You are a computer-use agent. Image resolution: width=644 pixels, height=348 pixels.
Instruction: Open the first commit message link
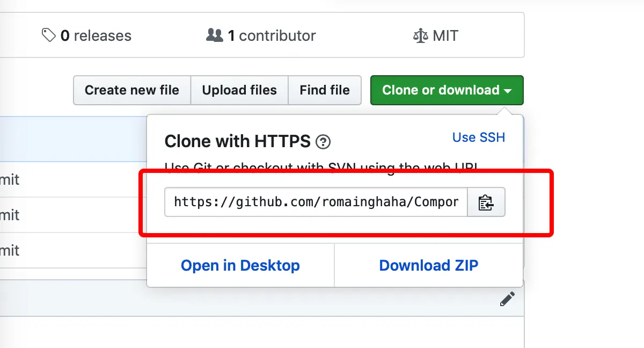click(x=9, y=179)
